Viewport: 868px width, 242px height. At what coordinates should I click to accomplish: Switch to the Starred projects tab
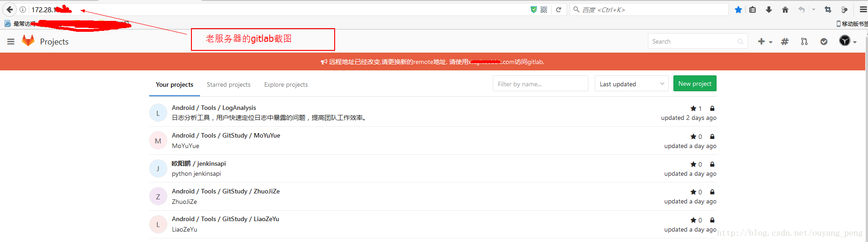(228, 84)
